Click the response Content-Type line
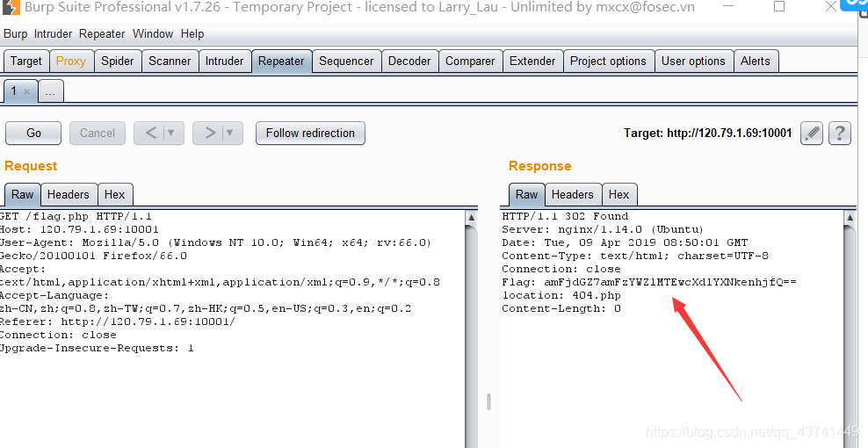 (x=635, y=256)
